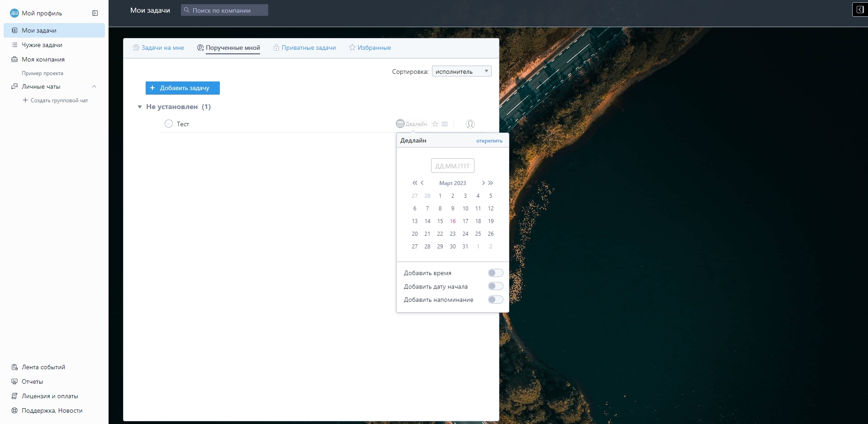Select March 31 in calendar

465,247
